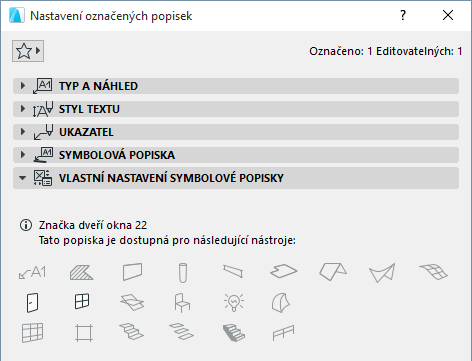This screenshot has width=472, height=361.
Task: Click the Curtain Wall grid tool icon
Action: [x=32, y=333]
